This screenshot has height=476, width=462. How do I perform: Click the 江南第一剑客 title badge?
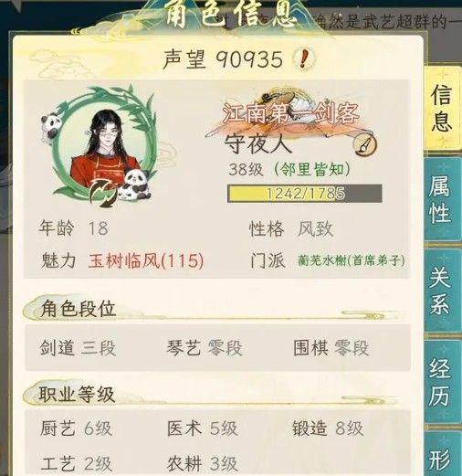[289, 113]
